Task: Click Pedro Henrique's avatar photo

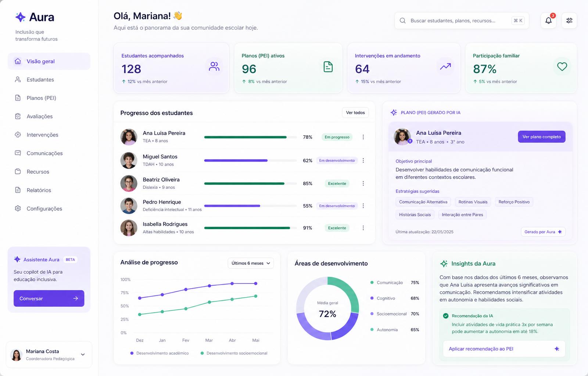Action: pyautogui.click(x=129, y=206)
